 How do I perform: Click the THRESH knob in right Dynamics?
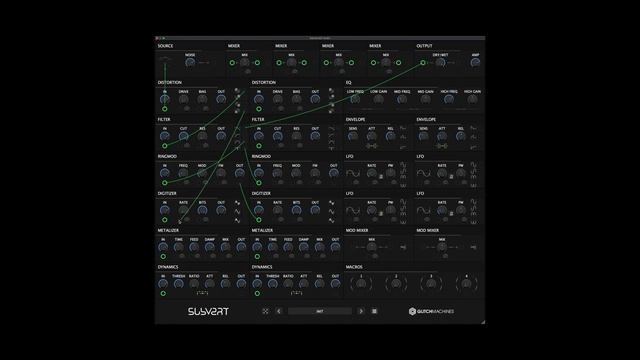point(273,283)
